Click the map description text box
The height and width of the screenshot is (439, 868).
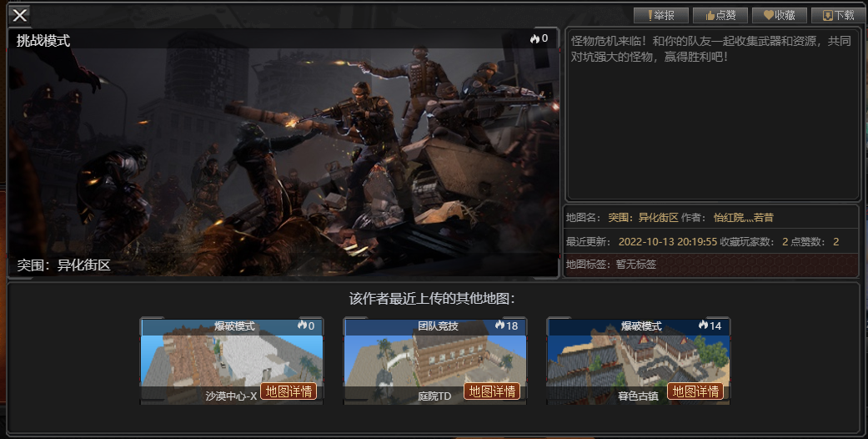click(712, 114)
